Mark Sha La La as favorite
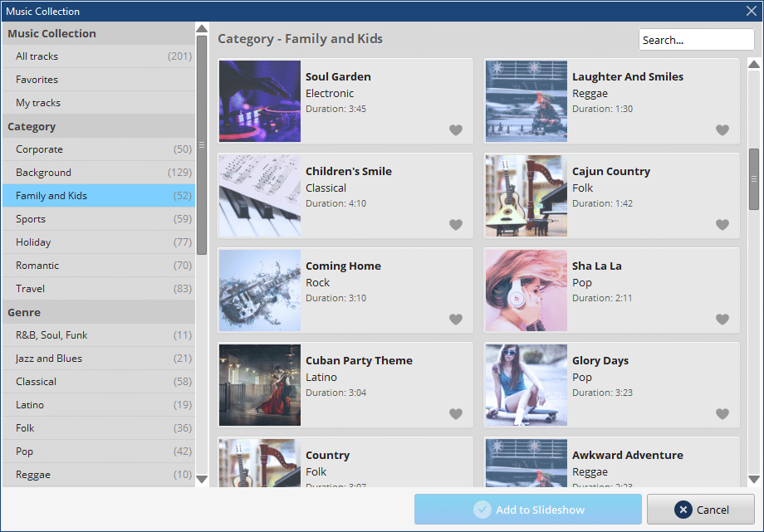Viewport: 764px width, 532px height. pos(722,319)
